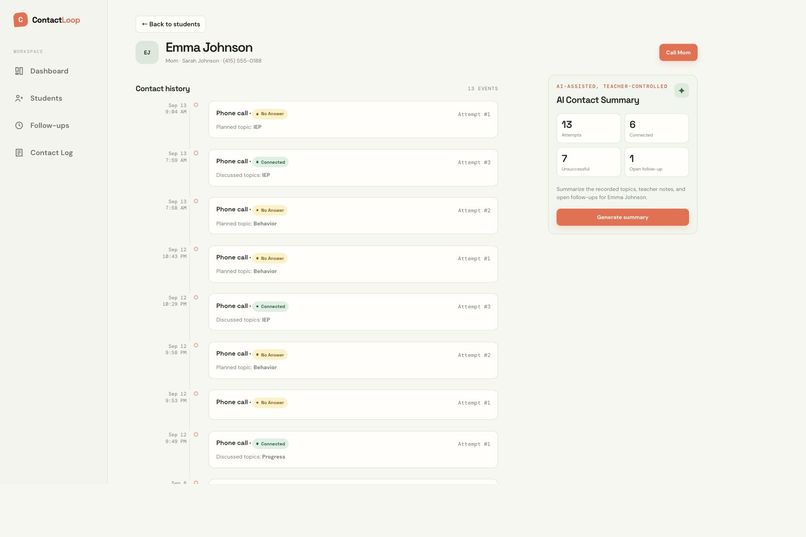The height and width of the screenshot is (537, 806).
Task: Click the Emma Johnson heading
Action: click(209, 47)
